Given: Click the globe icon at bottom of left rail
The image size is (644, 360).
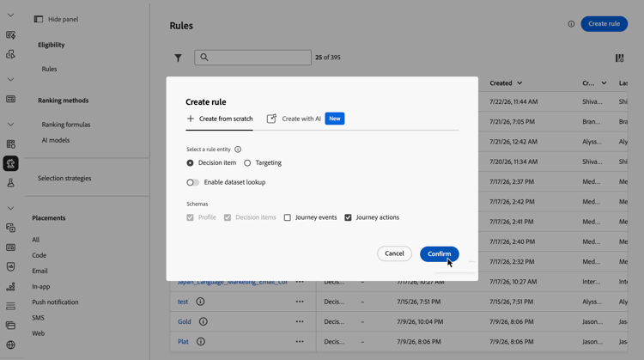Looking at the screenshot, I should [10, 345].
